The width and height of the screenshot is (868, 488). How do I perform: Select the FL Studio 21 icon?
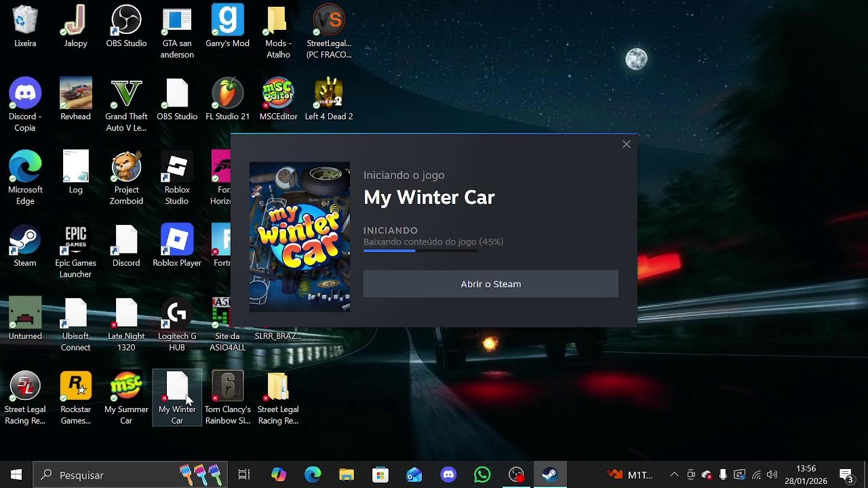tap(228, 100)
